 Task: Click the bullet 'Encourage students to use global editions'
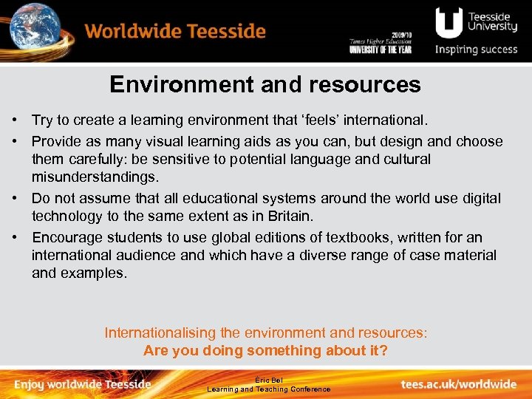click(x=264, y=255)
